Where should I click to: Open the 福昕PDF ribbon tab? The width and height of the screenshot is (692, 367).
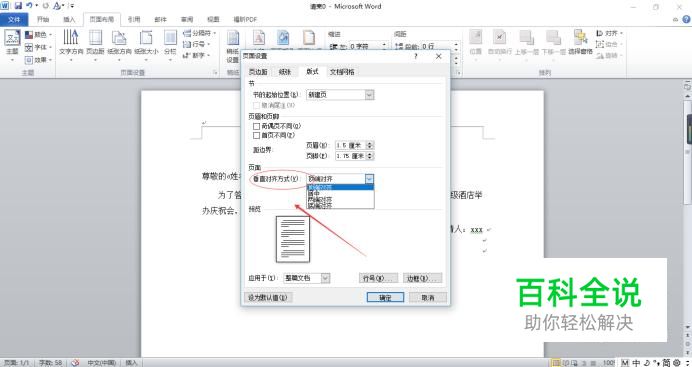pyautogui.click(x=245, y=19)
